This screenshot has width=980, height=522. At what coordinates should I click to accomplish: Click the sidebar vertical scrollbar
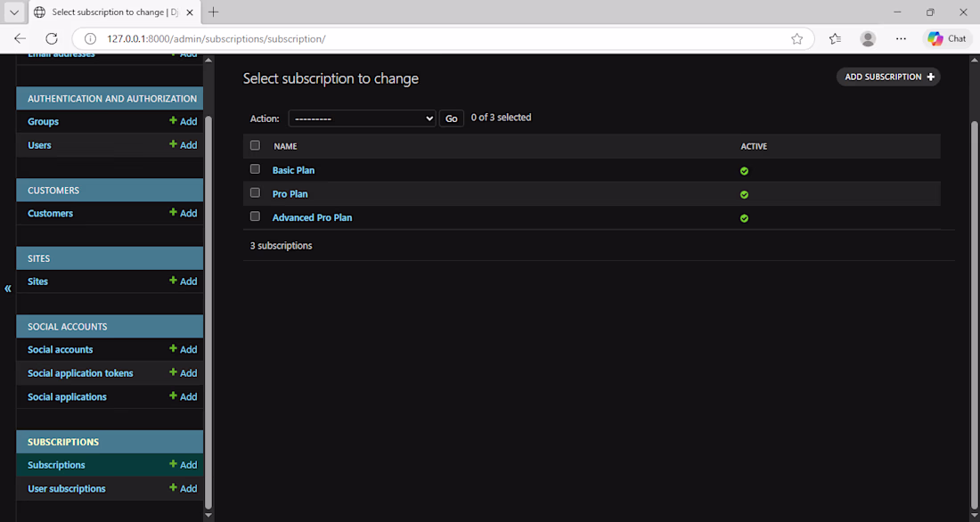click(208, 313)
